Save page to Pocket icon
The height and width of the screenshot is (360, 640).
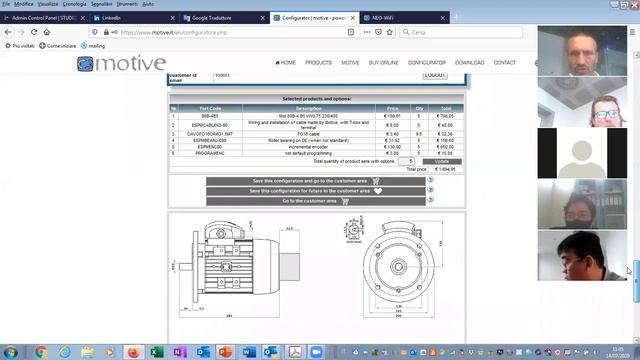(x=378, y=32)
